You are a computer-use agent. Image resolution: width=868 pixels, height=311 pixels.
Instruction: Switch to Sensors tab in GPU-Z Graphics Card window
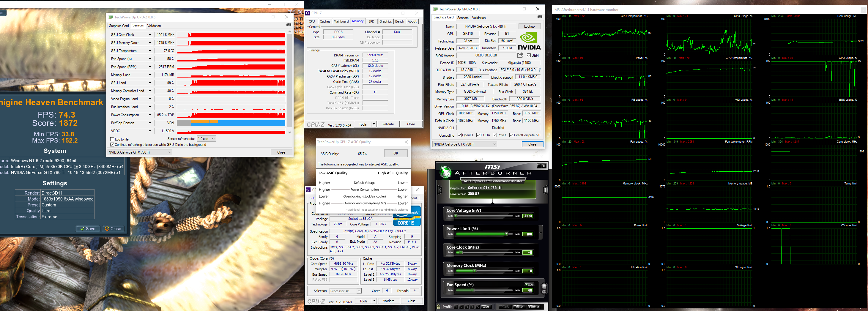click(463, 18)
